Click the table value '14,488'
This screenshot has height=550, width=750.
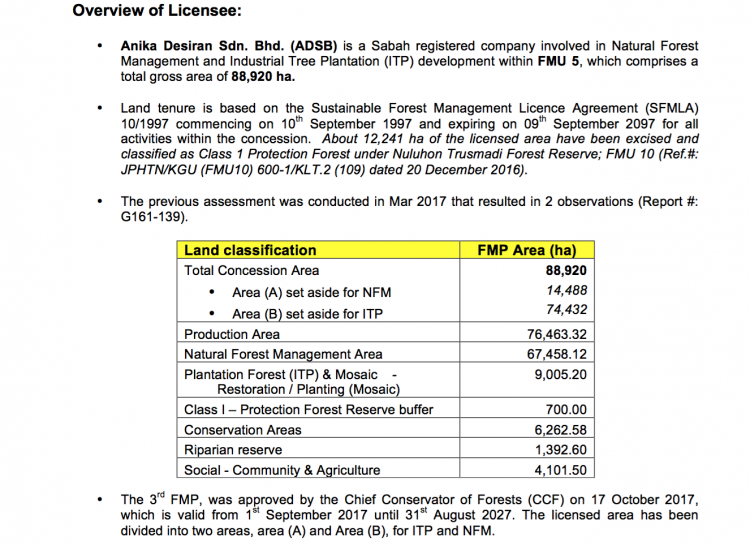[x=566, y=290]
